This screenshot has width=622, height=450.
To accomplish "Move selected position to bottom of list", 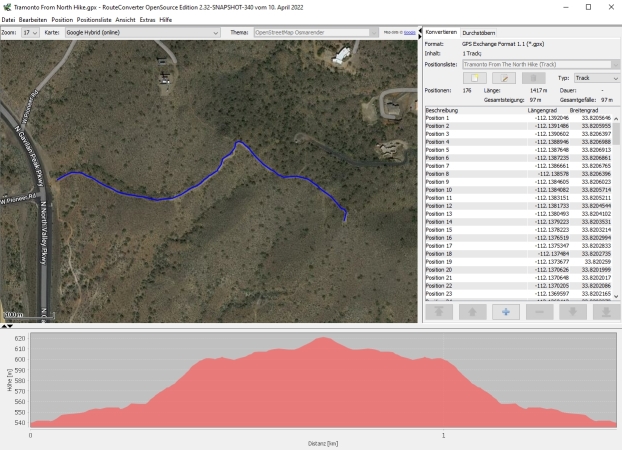I will 604,312.
